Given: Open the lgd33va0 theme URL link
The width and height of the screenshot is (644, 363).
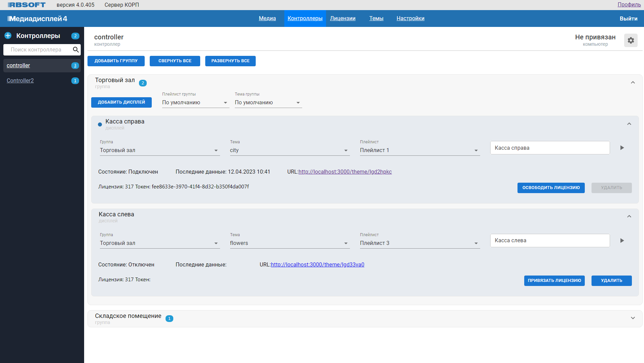Looking at the screenshot, I should [x=317, y=265].
